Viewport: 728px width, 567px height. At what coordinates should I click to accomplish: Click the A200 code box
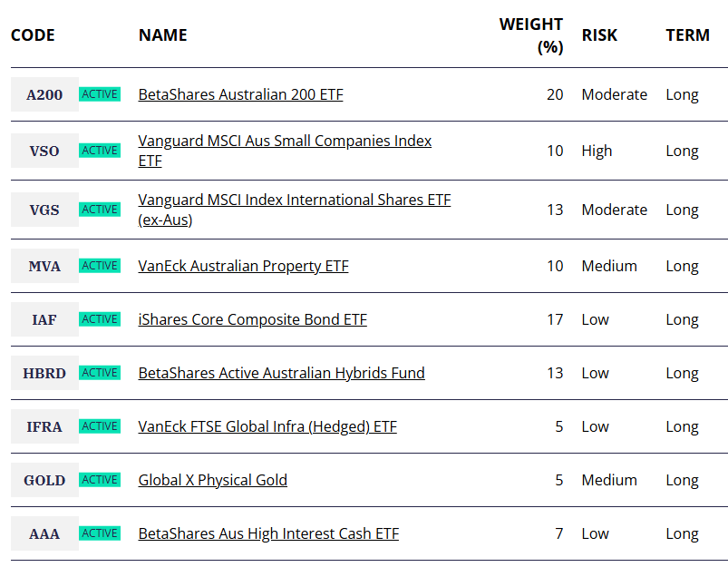(44, 94)
